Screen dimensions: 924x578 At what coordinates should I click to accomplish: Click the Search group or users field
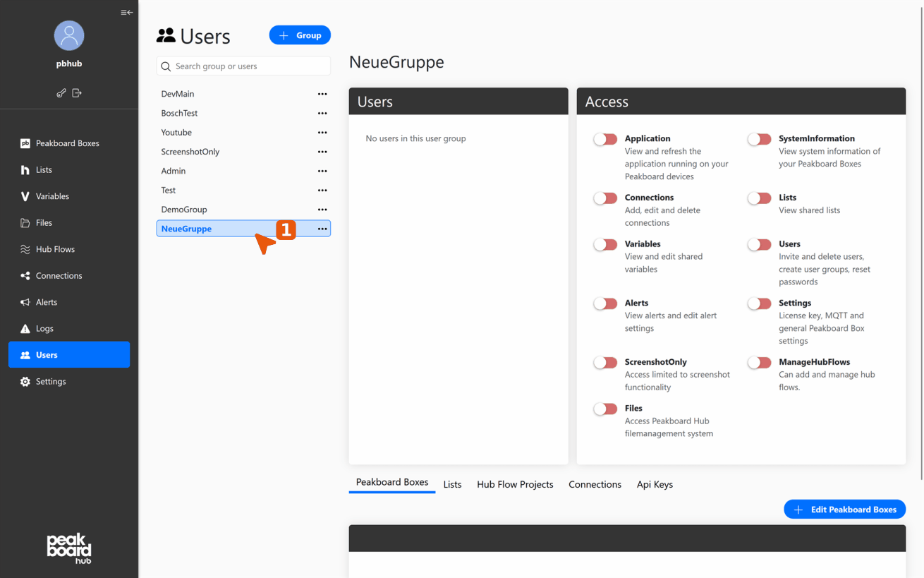coord(243,66)
